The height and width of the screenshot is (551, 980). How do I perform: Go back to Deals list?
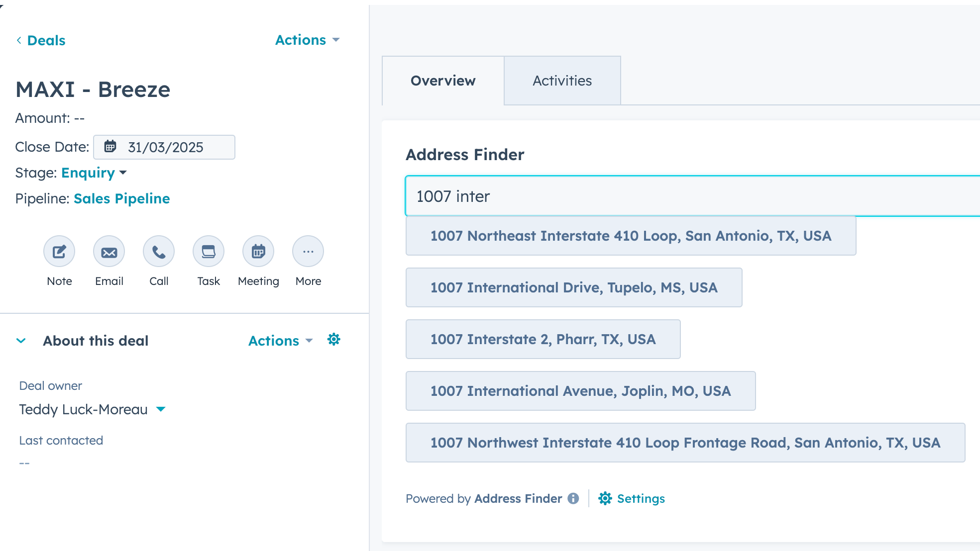pyautogui.click(x=41, y=40)
